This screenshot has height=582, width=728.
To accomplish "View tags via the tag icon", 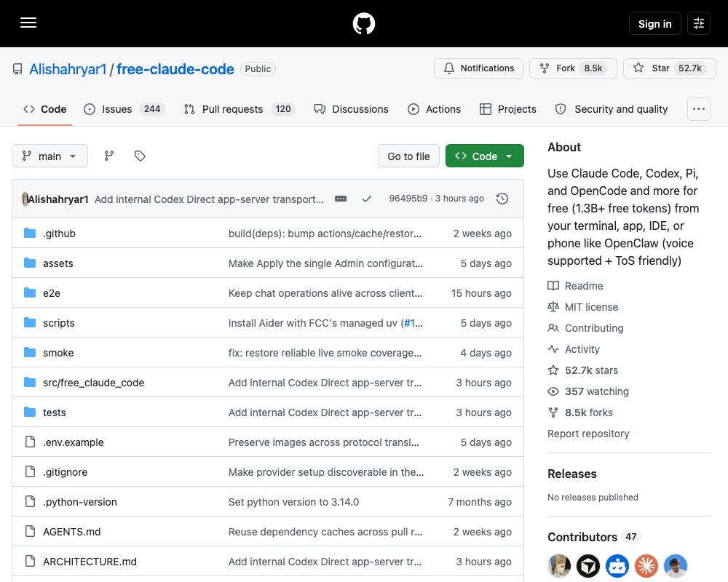I will tap(140, 156).
